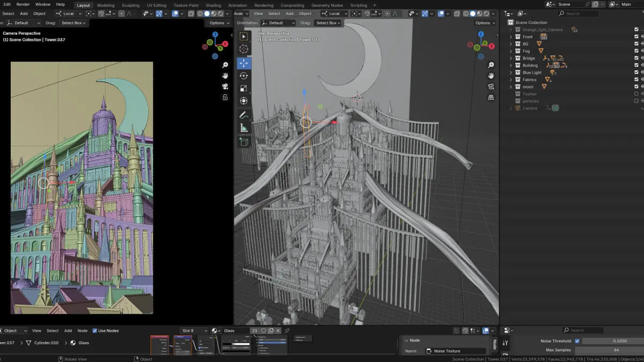The width and height of the screenshot is (644, 362).
Task: Open the Render menu
Action: [23, 4]
